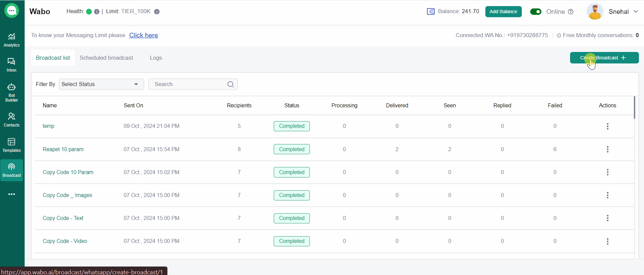Viewport: 644px width, 275px height.
Task: Open actions menu for Reapet 10 param
Action: pos(608,149)
